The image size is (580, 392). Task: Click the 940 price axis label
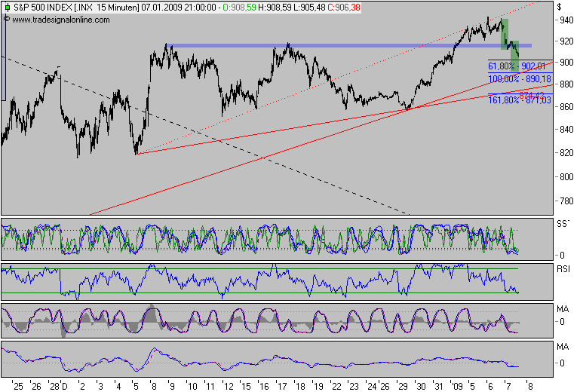tap(566, 20)
